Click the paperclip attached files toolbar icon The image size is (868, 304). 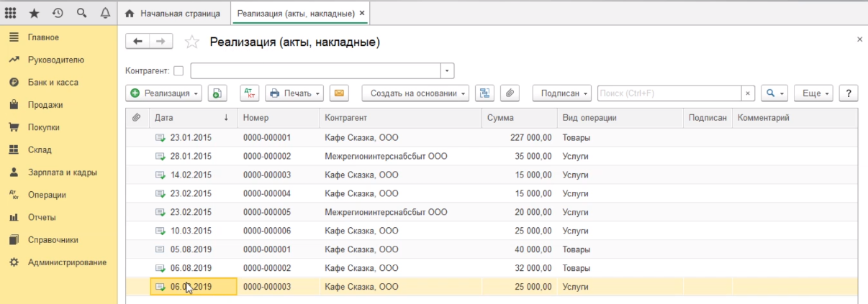point(510,93)
